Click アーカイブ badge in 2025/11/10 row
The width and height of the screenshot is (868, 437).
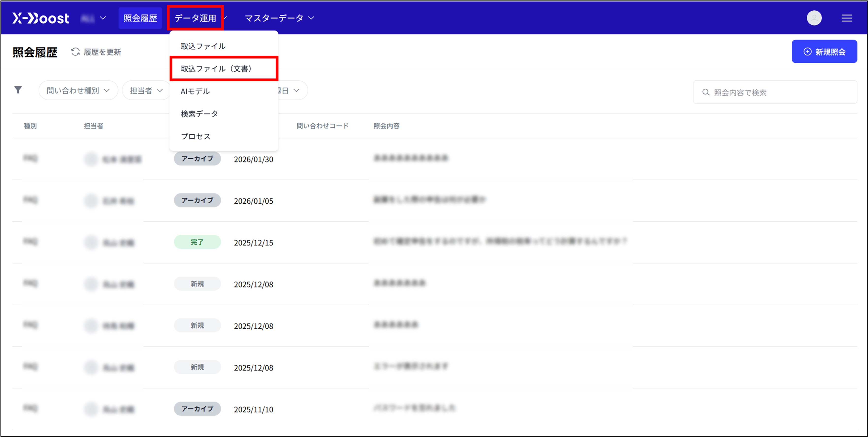click(x=197, y=409)
